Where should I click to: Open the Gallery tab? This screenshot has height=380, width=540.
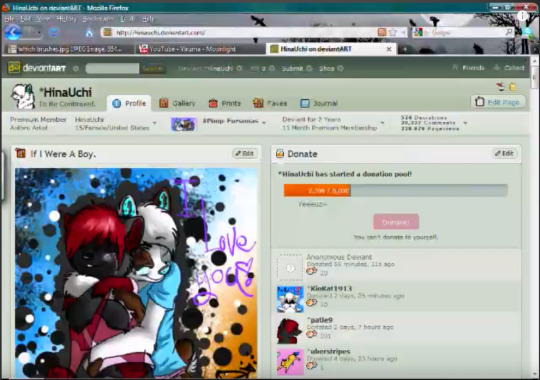177,103
